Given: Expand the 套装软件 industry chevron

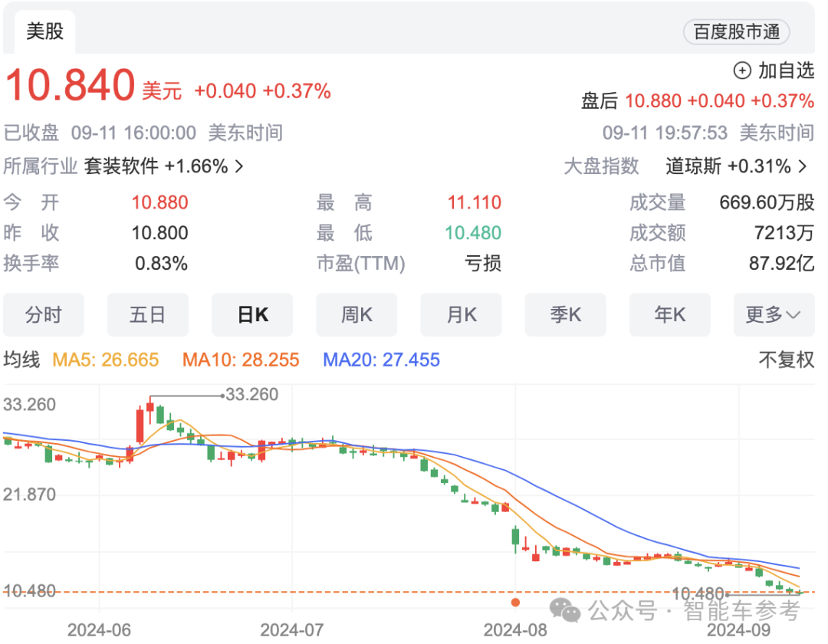Looking at the screenshot, I should pos(238,166).
